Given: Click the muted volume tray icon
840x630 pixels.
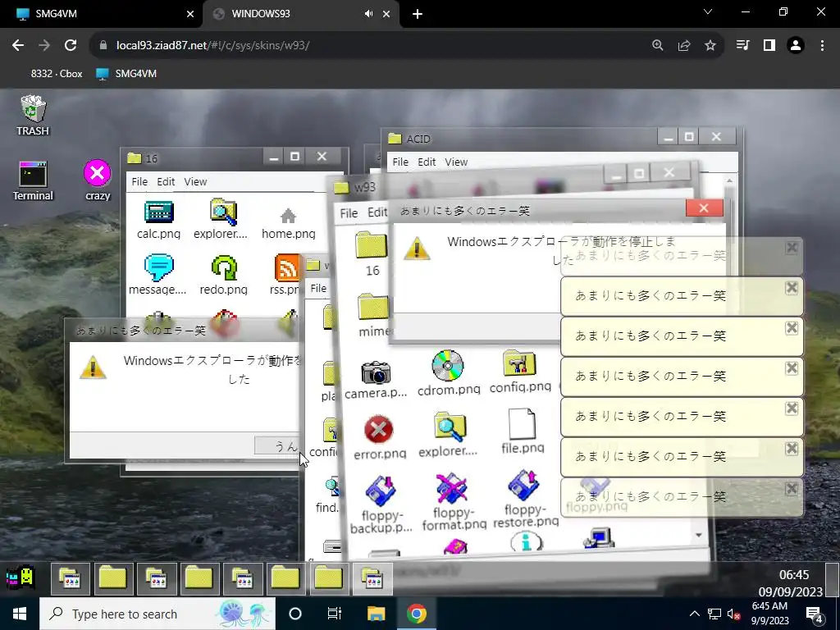Looking at the screenshot, I should coord(733,614).
